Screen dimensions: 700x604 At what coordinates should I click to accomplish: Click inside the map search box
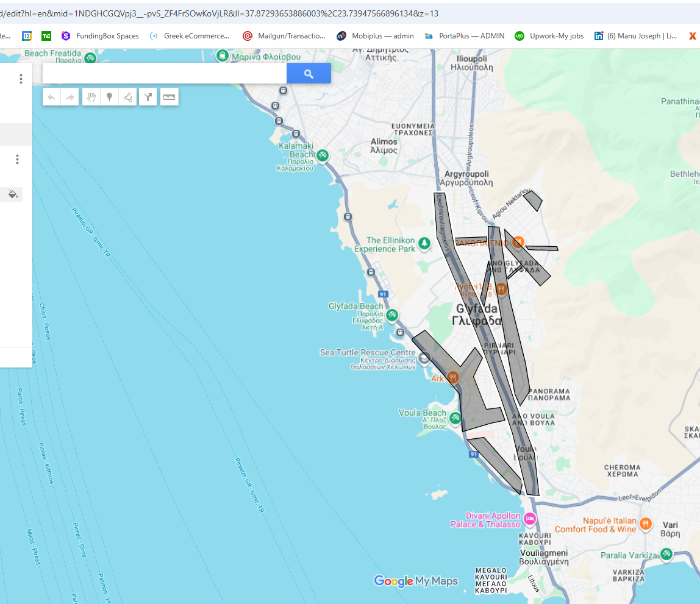(165, 74)
